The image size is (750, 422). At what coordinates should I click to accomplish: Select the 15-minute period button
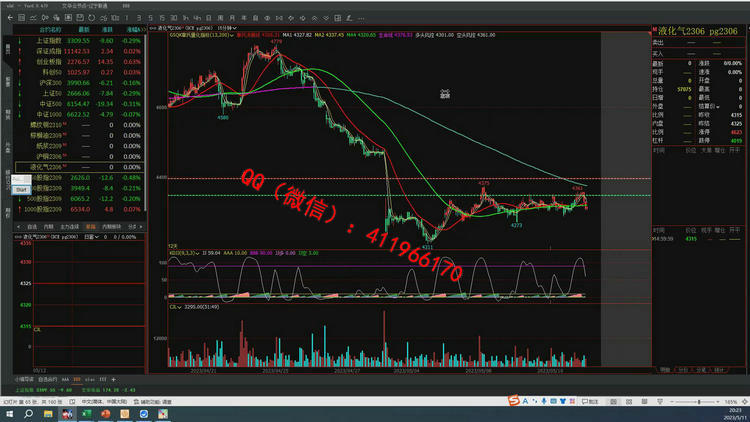162,18
